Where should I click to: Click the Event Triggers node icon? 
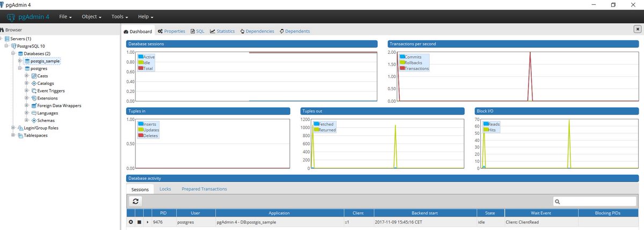(x=34, y=91)
